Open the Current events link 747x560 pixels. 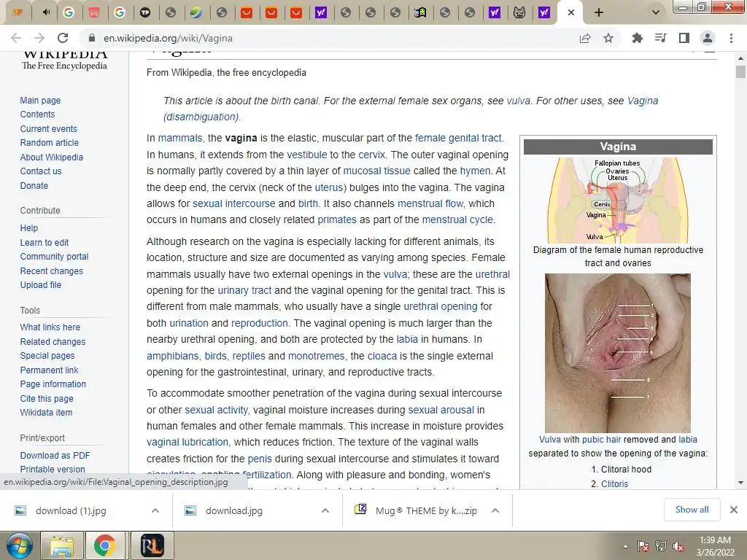point(48,128)
